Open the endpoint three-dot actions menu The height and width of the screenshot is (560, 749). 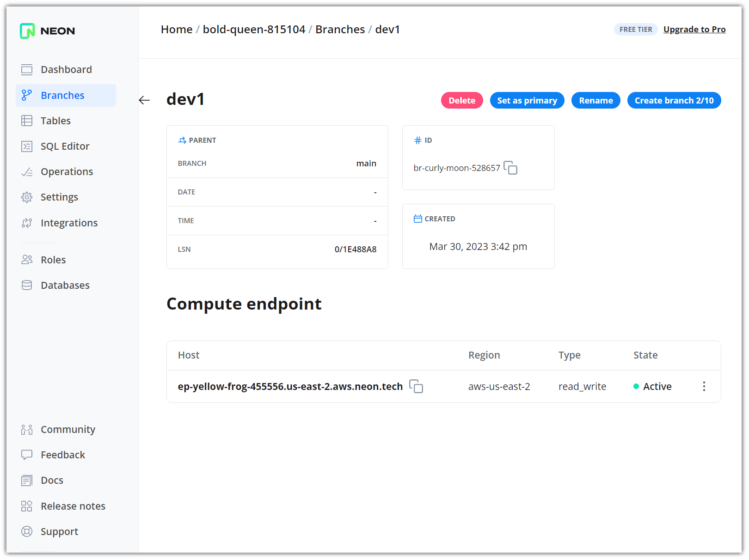pyautogui.click(x=704, y=386)
